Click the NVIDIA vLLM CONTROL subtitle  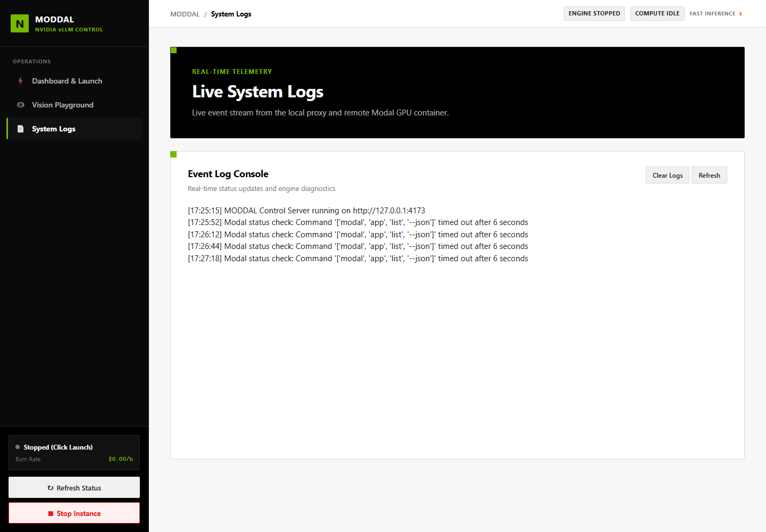coord(69,30)
